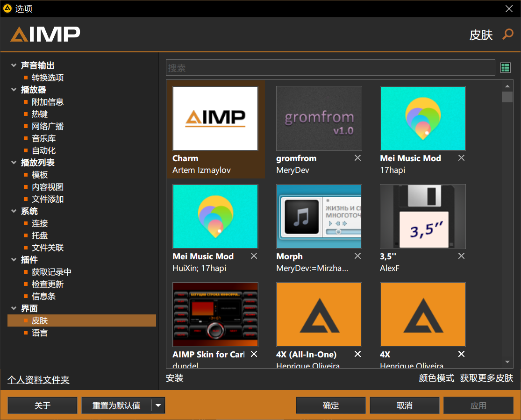The width and height of the screenshot is (521, 420).
Task: Open the 转换选项 settings page
Action: coord(48,78)
